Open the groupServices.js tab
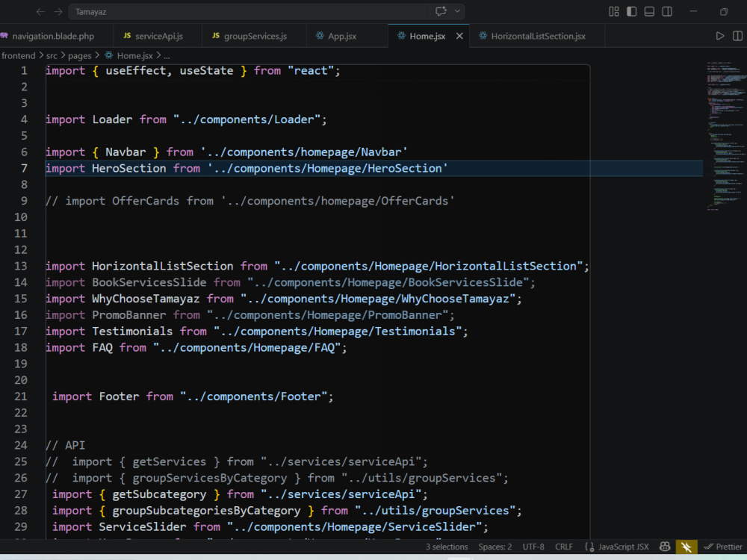The height and width of the screenshot is (560, 747). pyautogui.click(x=255, y=36)
